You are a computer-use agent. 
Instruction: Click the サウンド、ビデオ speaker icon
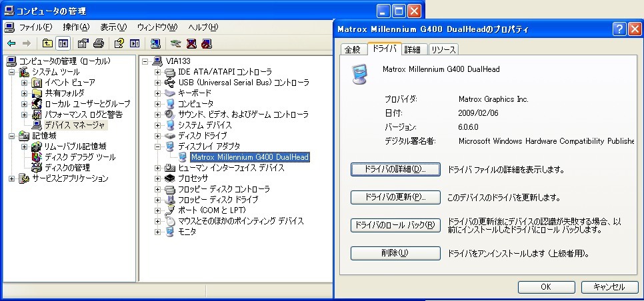point(170,115)
